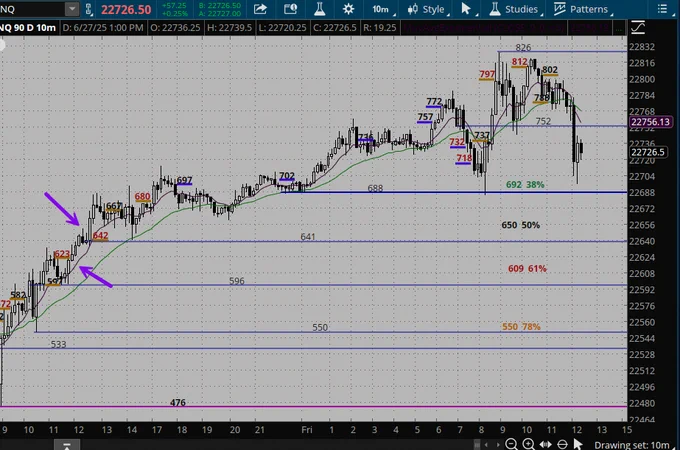Click the NQ symbol input field

click(x=33, y=9)
